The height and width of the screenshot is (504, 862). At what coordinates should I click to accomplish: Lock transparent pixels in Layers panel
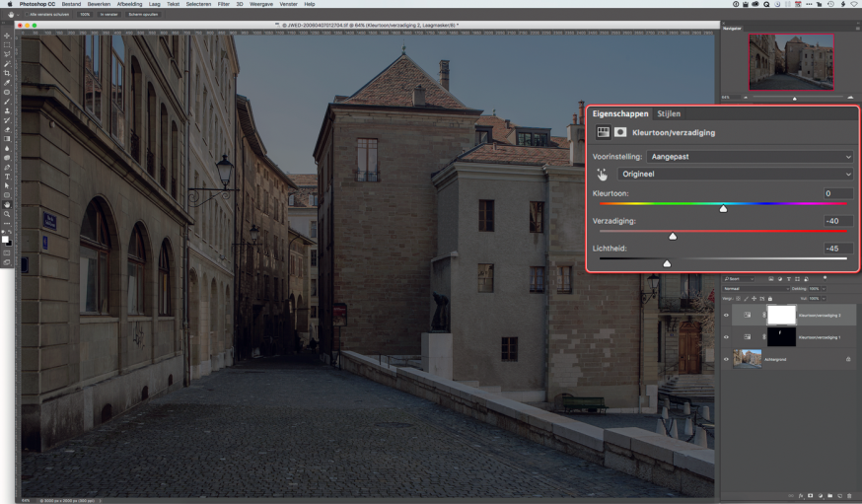(x=738, y=299)
